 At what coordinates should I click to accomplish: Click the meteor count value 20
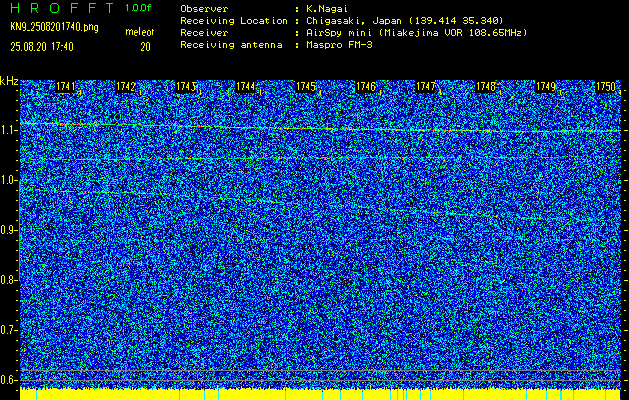coord(145,47)
